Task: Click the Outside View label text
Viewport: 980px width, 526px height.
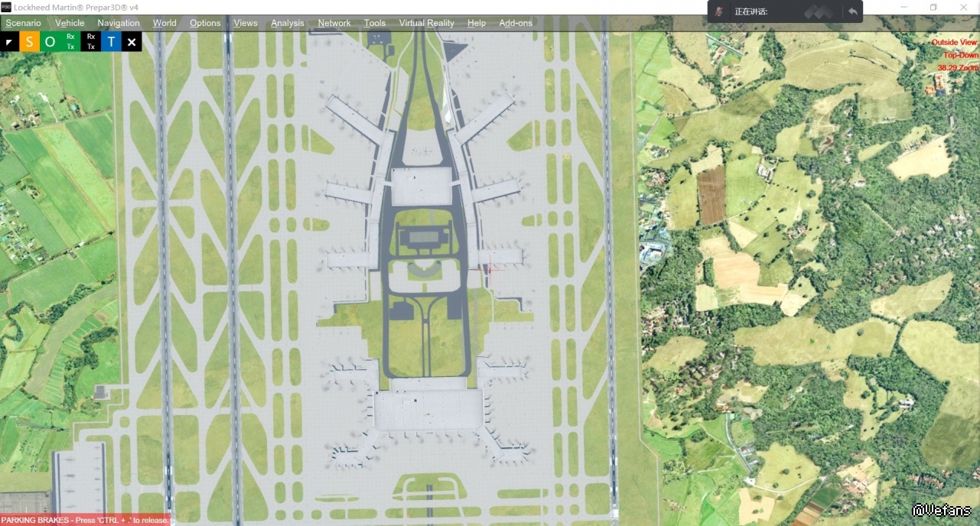Action: (x=954, y=43)
